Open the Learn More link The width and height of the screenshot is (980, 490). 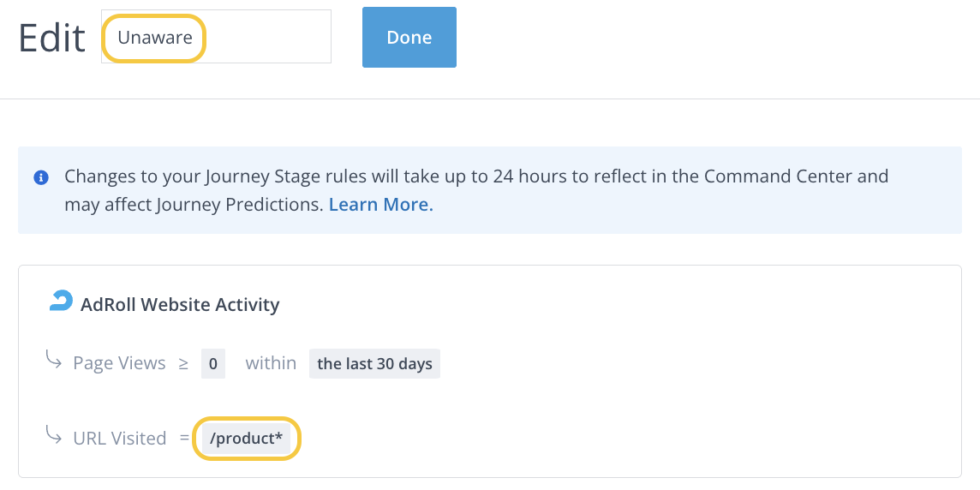(380, 205)
